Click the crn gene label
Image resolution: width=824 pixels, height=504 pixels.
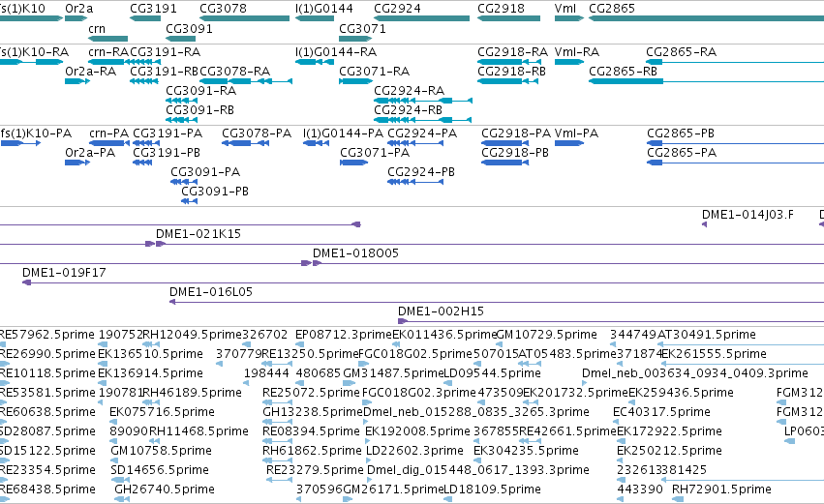[x=97, y=29]
